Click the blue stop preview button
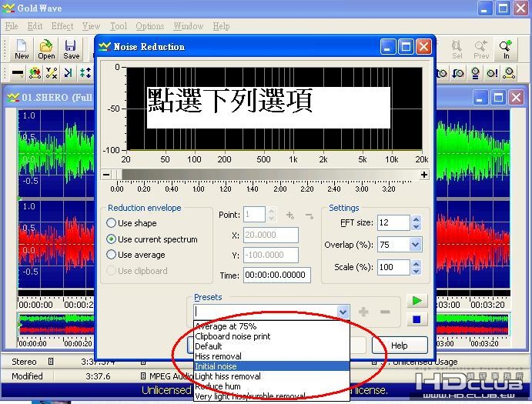This screenshot has height=404, width=532. (x=417, y=319)
